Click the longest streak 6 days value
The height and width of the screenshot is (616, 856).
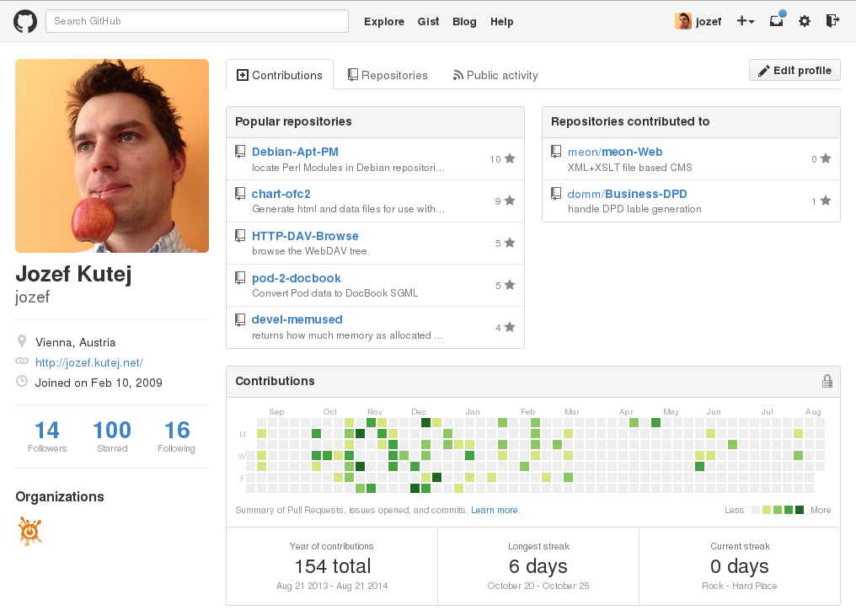click(x=538, y=566)
